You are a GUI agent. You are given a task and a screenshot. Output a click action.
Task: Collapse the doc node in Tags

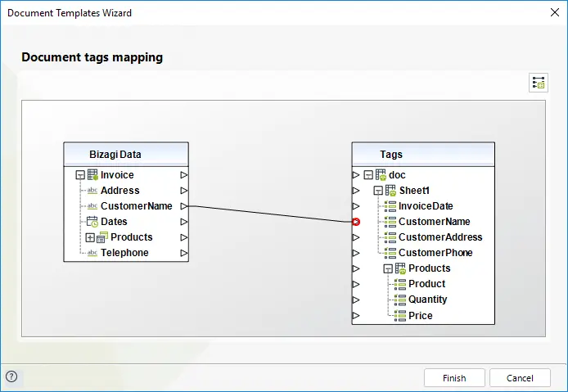(368, 175)
